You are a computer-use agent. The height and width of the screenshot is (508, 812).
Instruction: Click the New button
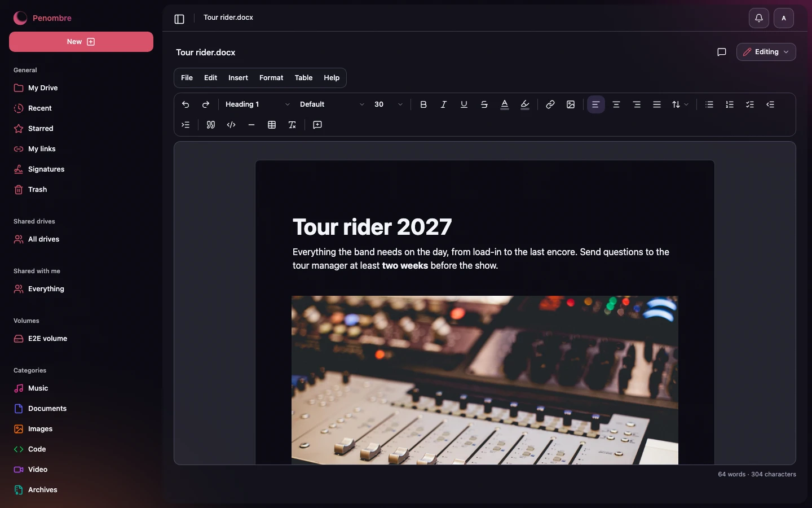81,42
